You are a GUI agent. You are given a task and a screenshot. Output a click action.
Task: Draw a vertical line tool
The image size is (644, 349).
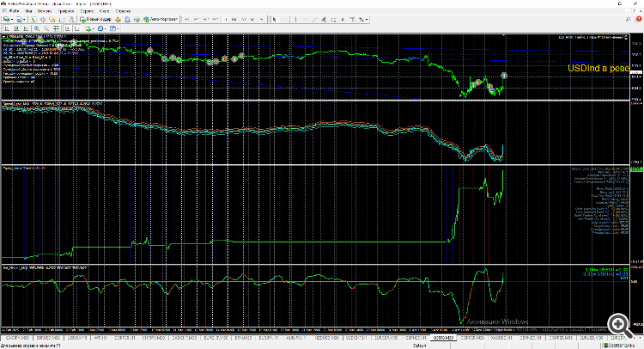(x=295, y=19)
